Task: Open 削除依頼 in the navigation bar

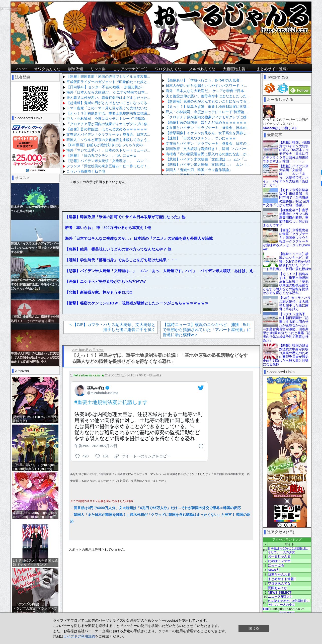Action: tap(75, 69)
